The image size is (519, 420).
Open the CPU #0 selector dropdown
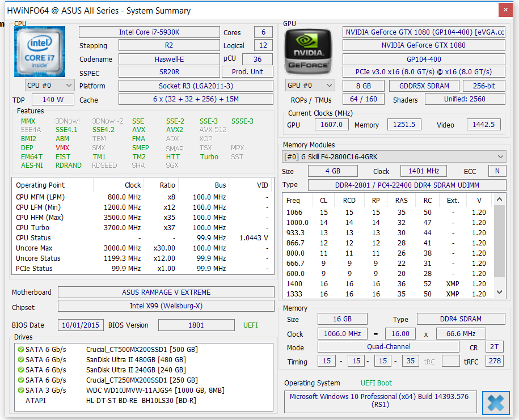click(x=49, y=86)
